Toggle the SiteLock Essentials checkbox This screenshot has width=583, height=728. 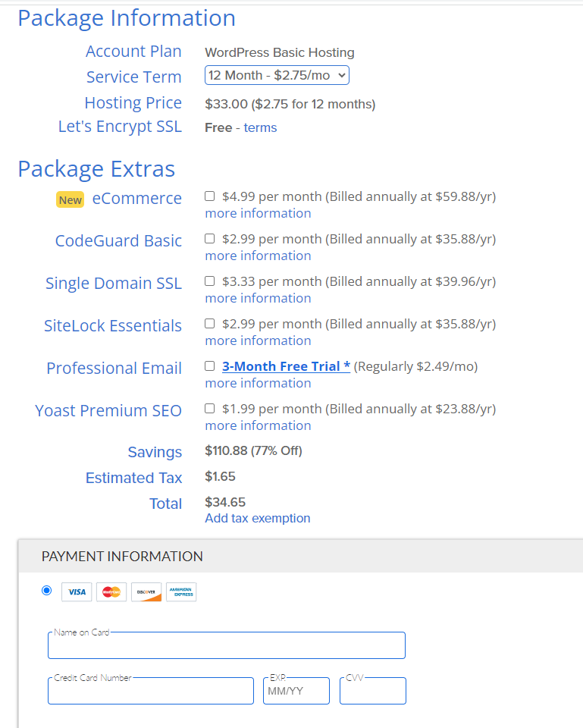tap(210, 323)
